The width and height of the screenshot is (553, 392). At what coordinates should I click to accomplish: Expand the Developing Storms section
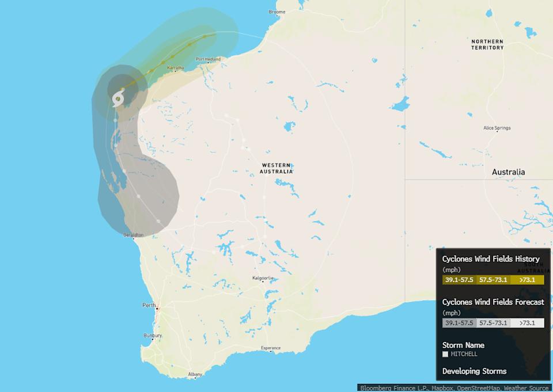coord(476,371)
